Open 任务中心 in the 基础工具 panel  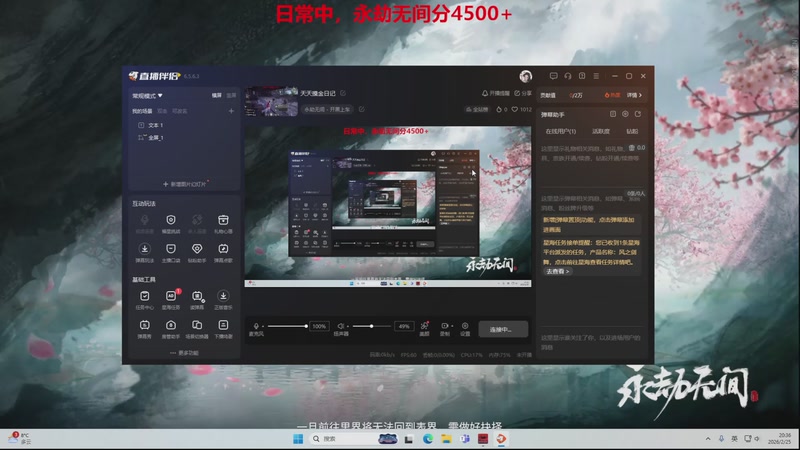(x=144, y=296)
